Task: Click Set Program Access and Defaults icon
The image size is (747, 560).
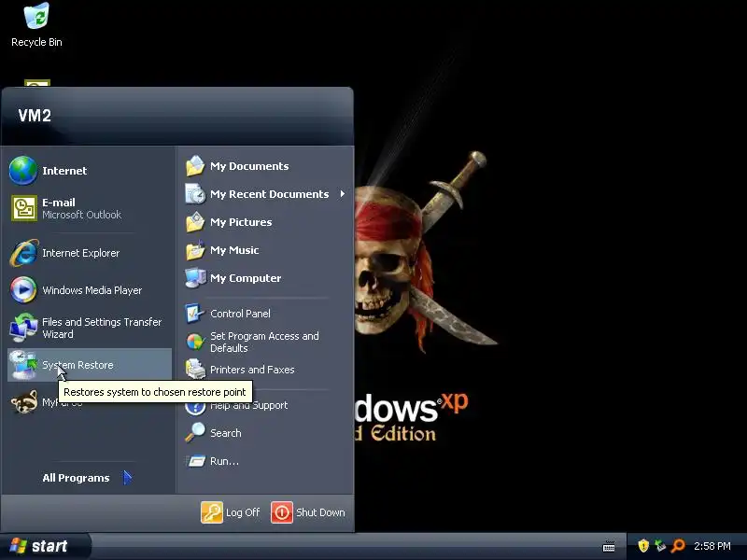Action: (195, 342)
